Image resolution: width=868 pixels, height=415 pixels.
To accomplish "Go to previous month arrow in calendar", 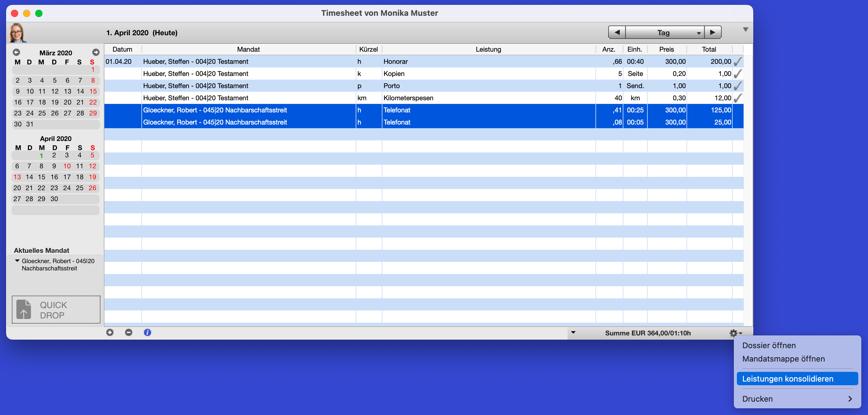I will [x=16, y=52].
